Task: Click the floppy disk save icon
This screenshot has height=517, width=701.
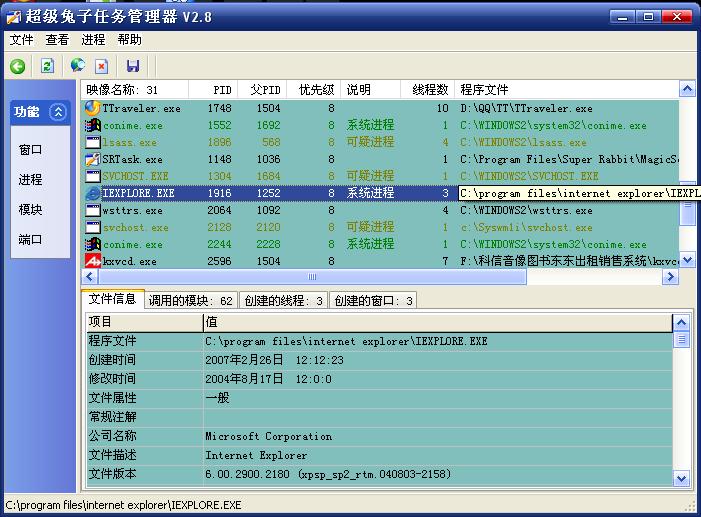Action: (133, 66)
